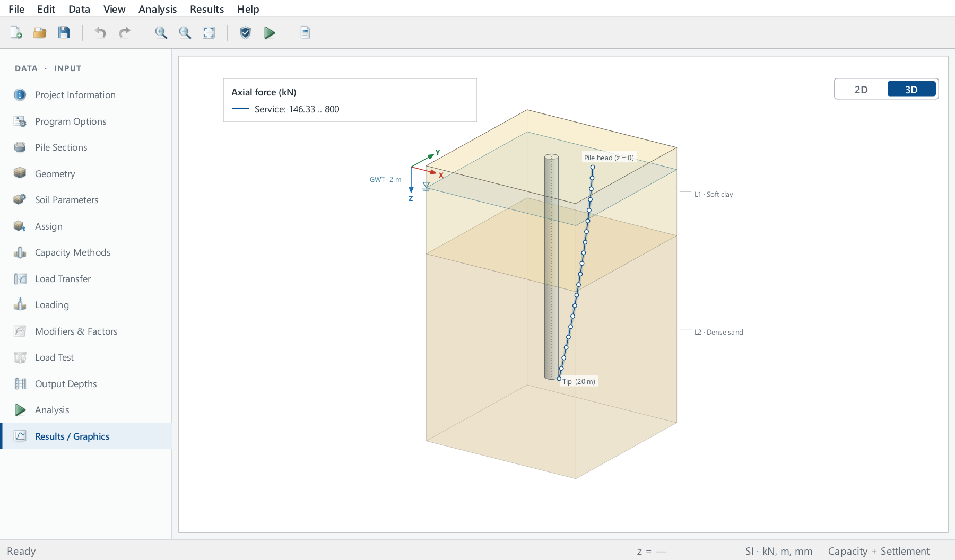Click the L2 · Dense sand label
955x560 pixels.
pyautogui.click(x=718, y=332)
